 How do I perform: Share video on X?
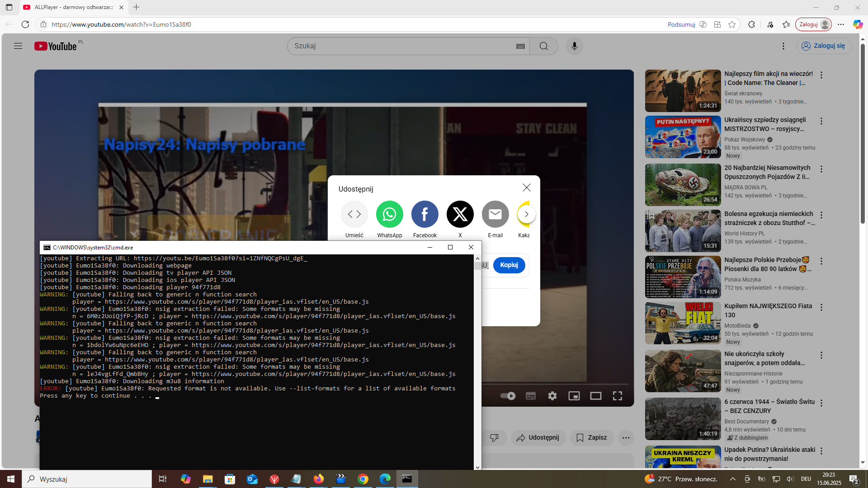[x=460, y=215]
